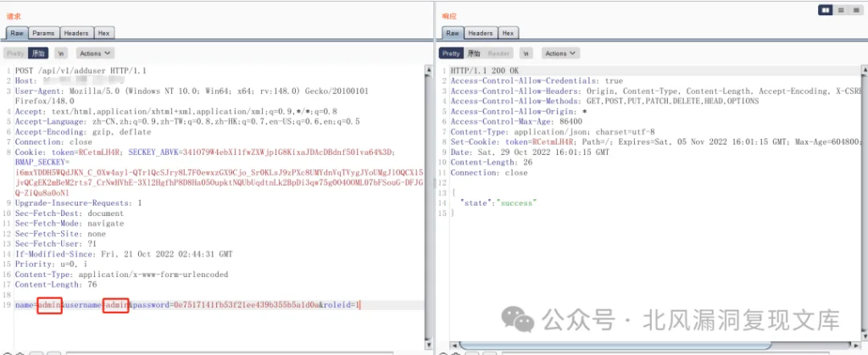
Task: Select the combined single-pane layout icon
Action: (855, 9)
